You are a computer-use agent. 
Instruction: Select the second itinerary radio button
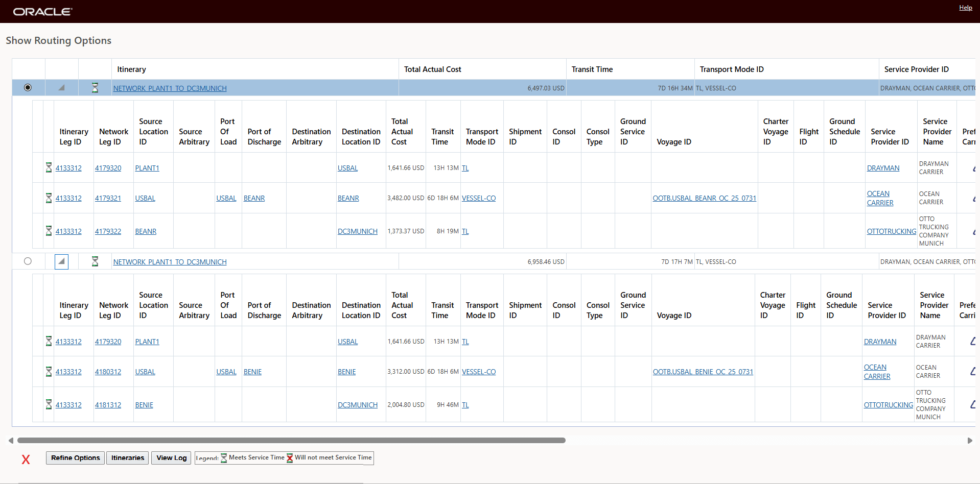(x=28, y=261)
